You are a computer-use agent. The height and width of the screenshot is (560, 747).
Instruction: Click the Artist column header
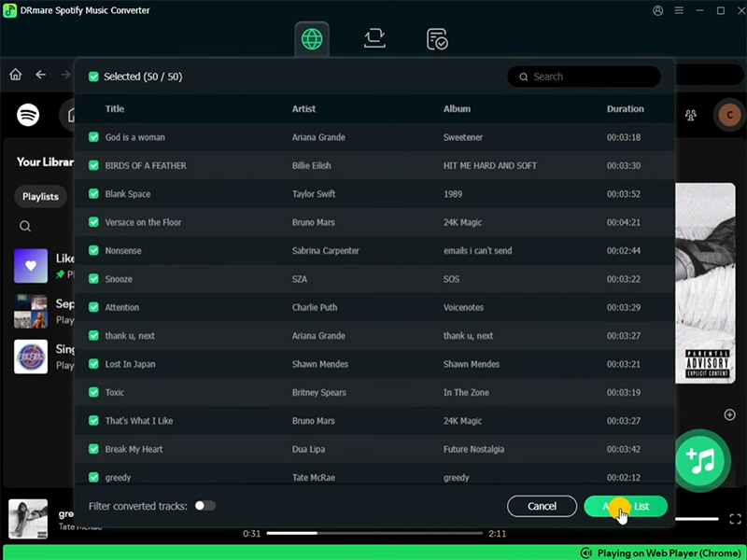(x=303, y=109)
